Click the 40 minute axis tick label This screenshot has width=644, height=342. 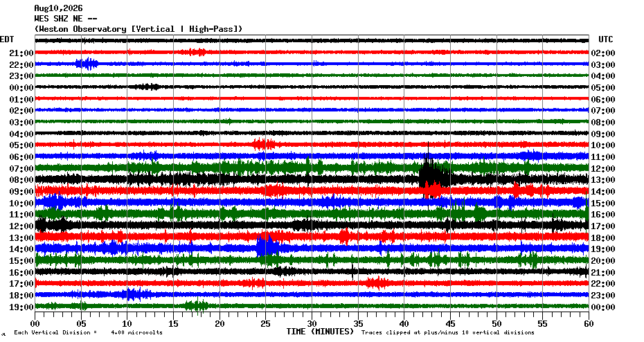tap(404, 324)
